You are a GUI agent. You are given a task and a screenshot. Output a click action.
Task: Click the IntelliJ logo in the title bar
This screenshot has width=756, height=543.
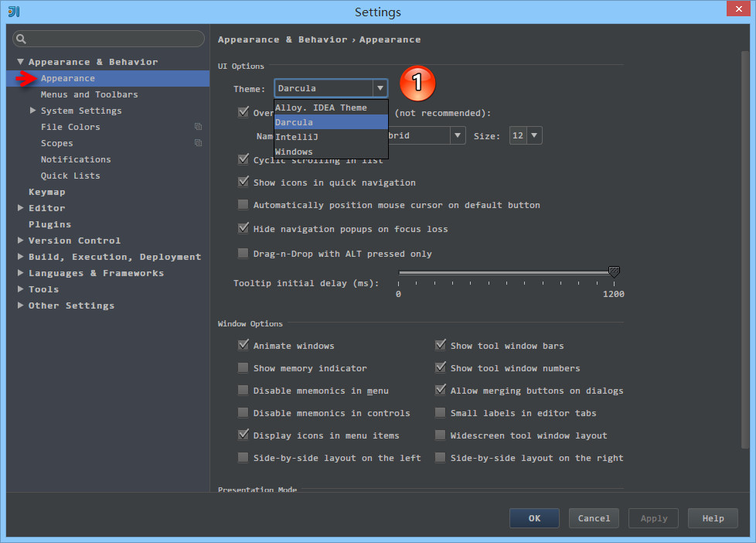click(13, 12)
